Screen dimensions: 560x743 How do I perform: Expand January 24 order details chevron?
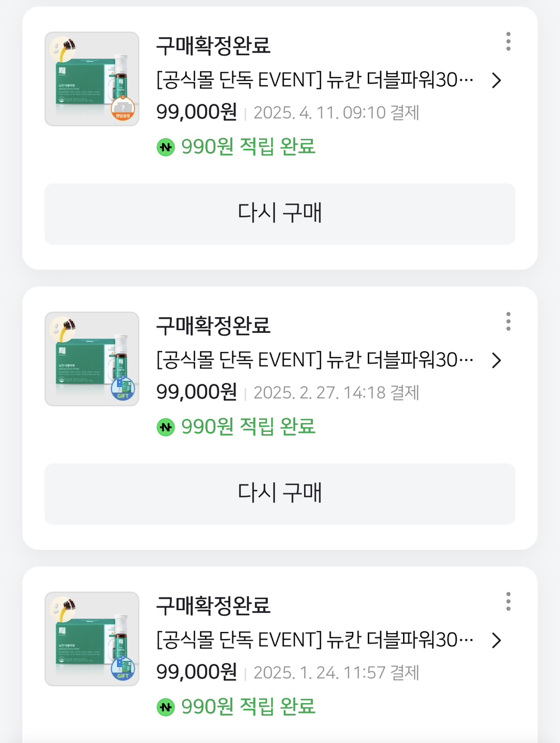pos(496,640)
